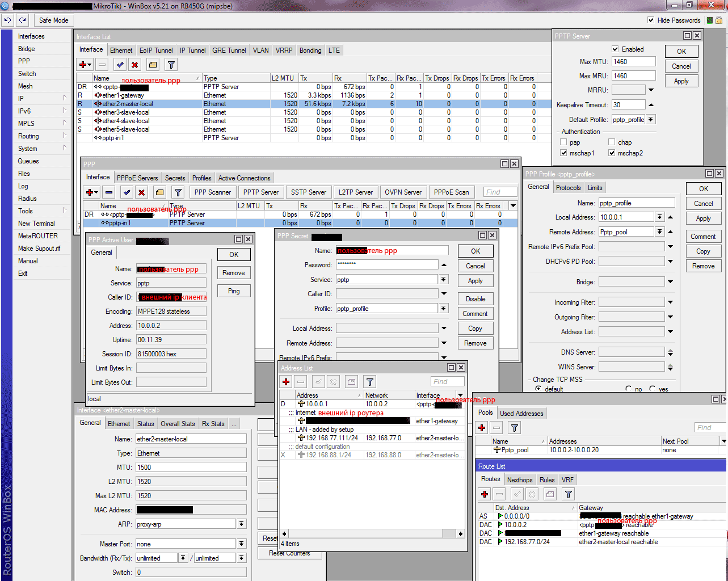Screen dimensions: 728x581
Task: Switch to Protocols tab in PPP Profile
Action: (569, 188)
